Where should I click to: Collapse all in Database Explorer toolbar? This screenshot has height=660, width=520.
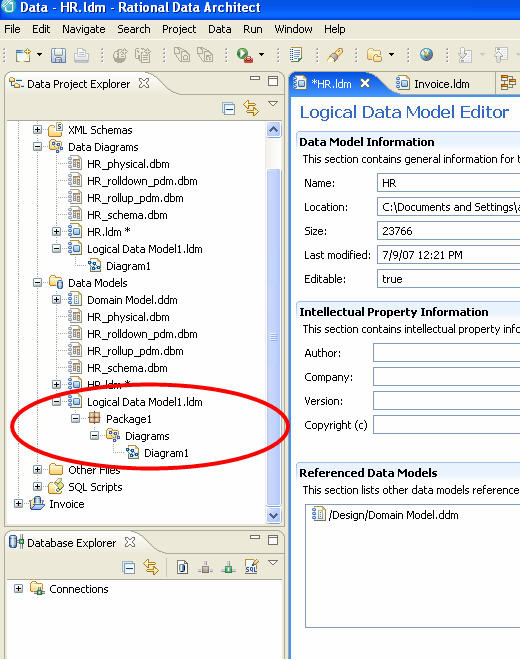coord(128,568)
